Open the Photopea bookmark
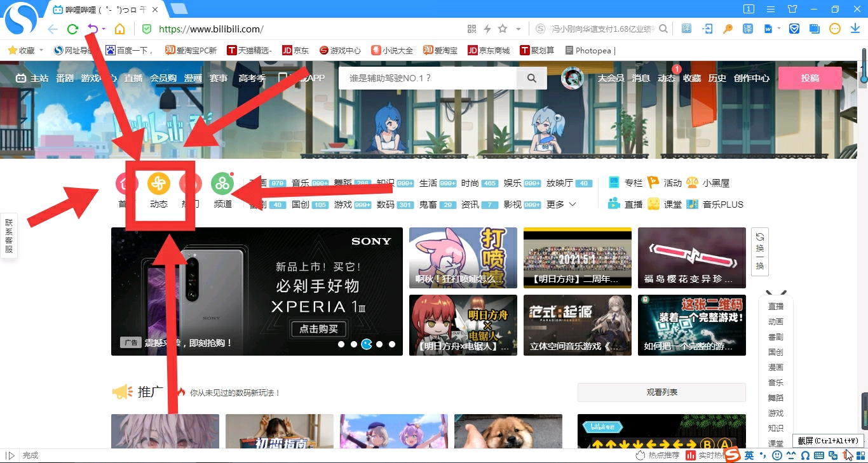Viewport: 868px width, 463px height. [590, 50]
